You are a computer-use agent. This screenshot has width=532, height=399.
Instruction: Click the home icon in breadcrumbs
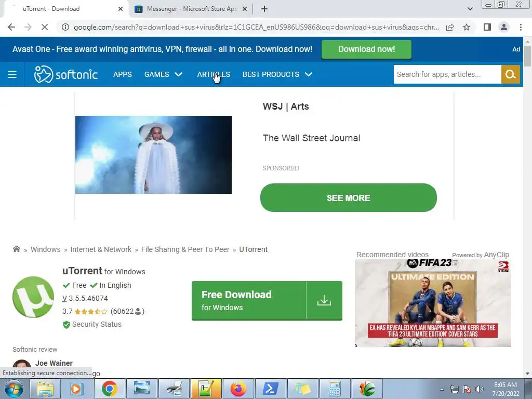[16, 249]
